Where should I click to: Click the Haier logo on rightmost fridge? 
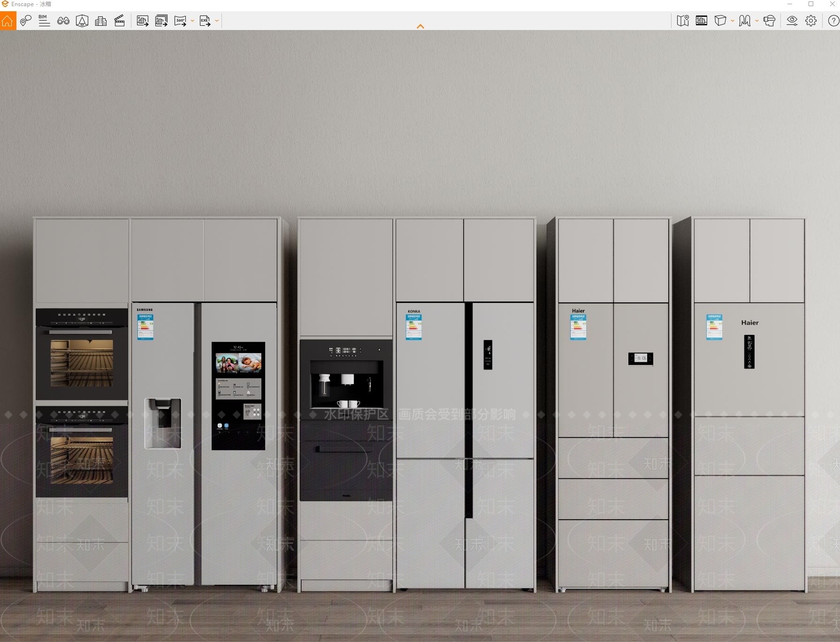pyautogui.click(x=750, y=323)
